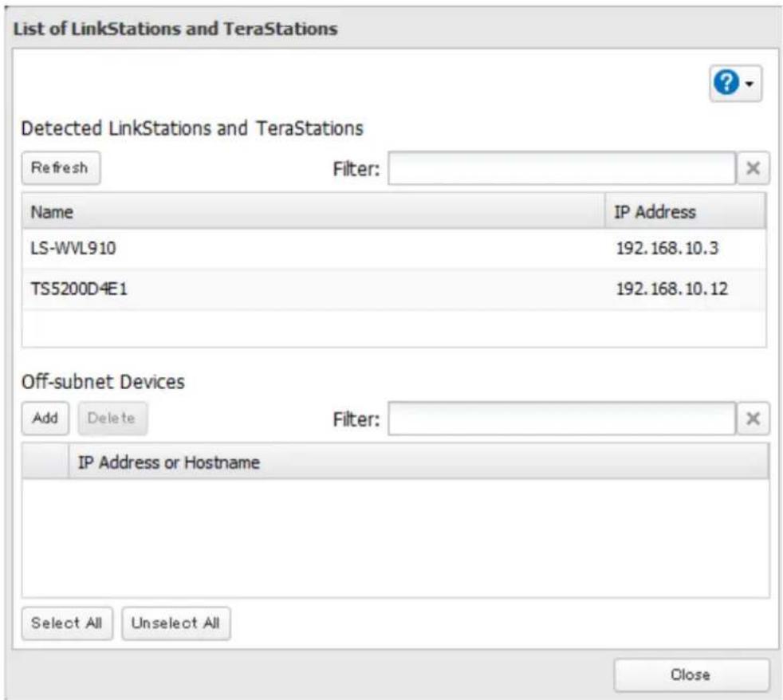Close the device list dialog
This screenshot has height=700, width=783.
click(x=691, y=675)
